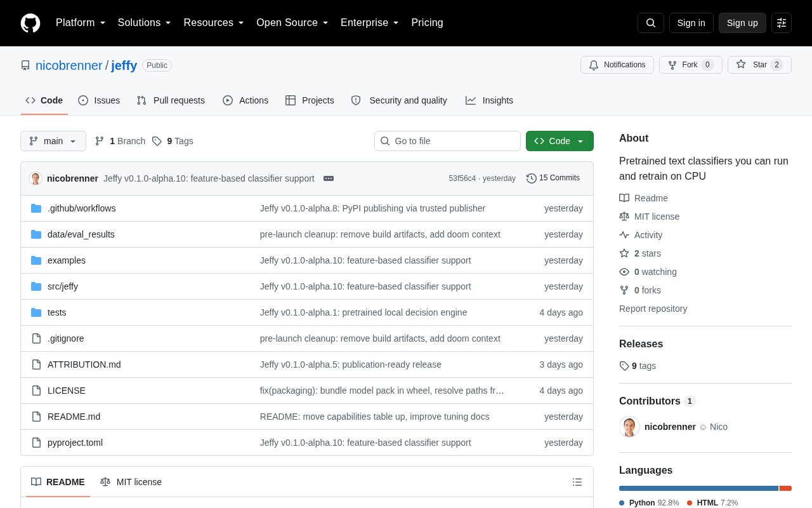
Task: Switch to the Issues tab
Action: pyautogui.click(x=99, y=100)
